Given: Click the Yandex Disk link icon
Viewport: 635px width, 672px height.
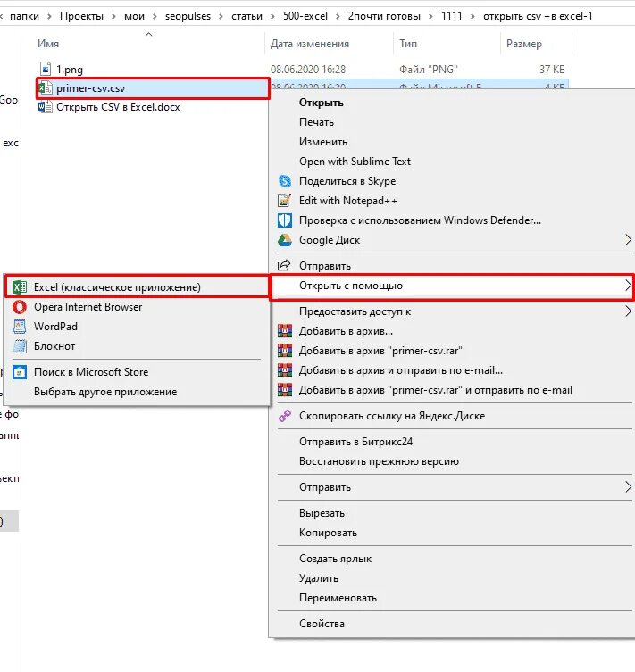Looking at the screenshot, I should tap(285, 416).
